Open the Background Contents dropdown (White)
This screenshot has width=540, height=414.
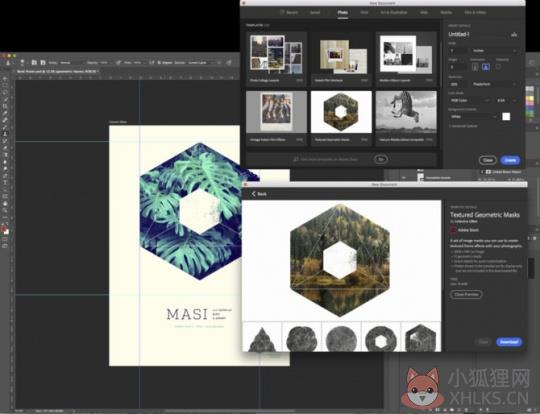pyautogui.click(x=474, y=116)
